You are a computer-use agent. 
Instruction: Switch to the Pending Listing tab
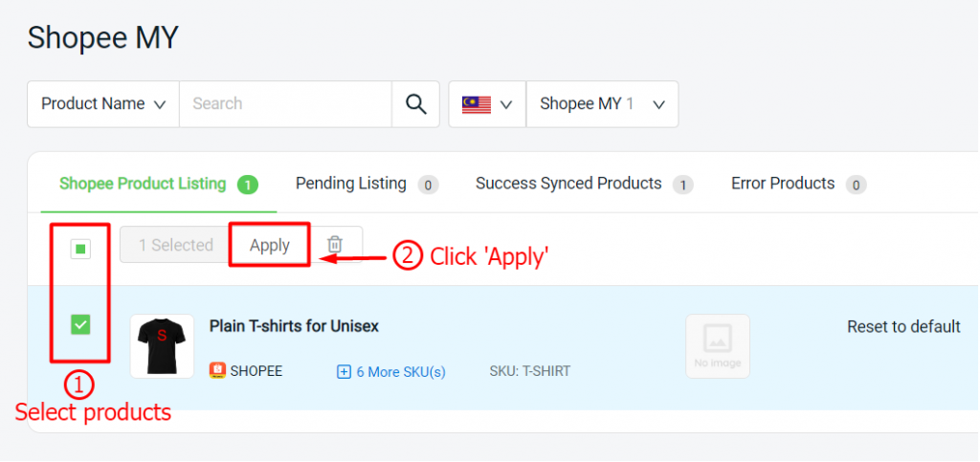click(x=367, y=185)
